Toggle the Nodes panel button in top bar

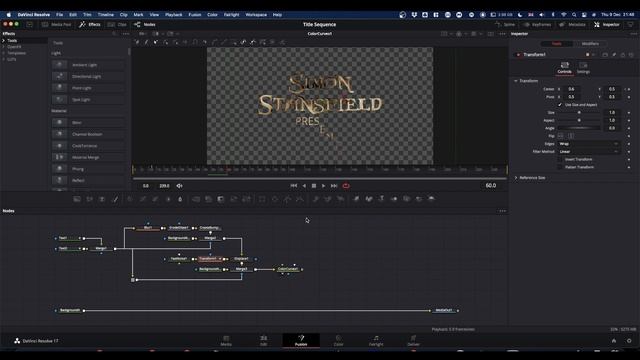click(145, 24)
